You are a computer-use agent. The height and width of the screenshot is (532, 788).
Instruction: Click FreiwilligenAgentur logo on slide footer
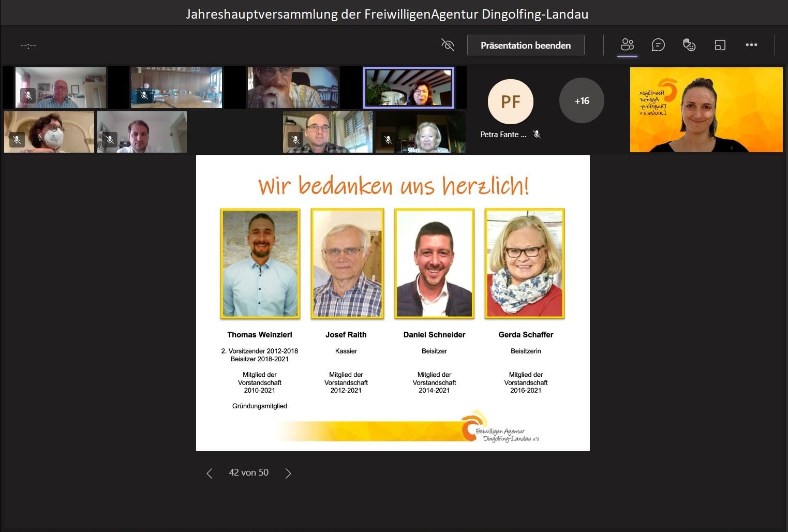click(x=500, y=427)
